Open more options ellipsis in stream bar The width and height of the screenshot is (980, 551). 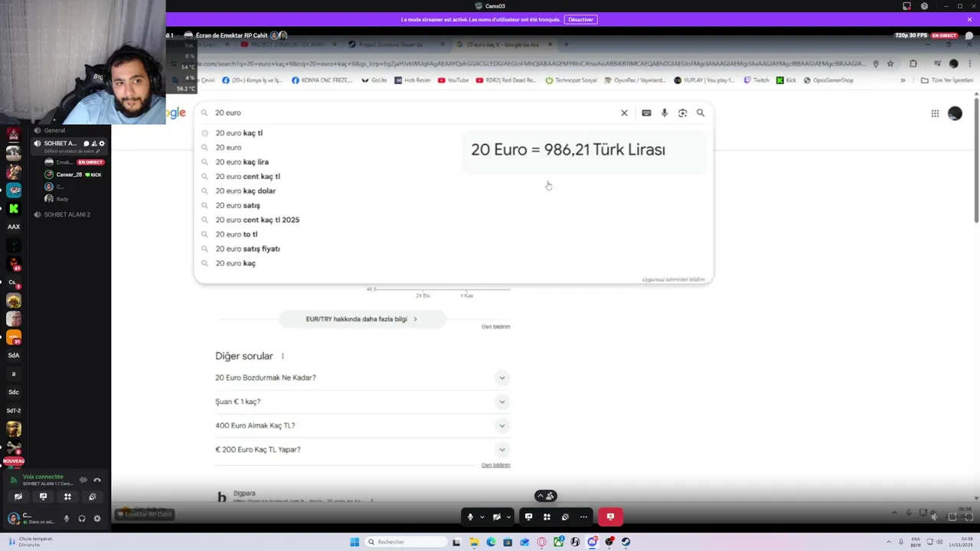click(x=583, y=517)
